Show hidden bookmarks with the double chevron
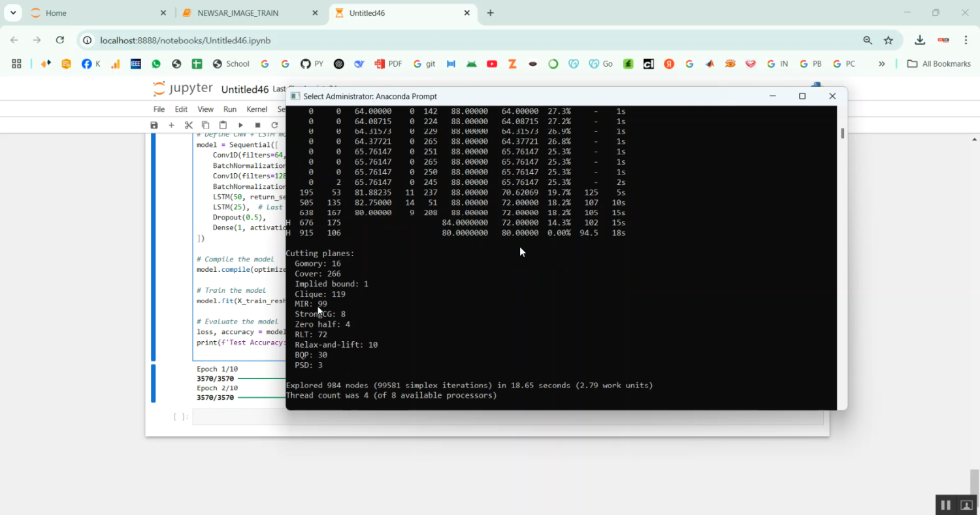The height and width of the screenshot is (515, 980). 881,64
